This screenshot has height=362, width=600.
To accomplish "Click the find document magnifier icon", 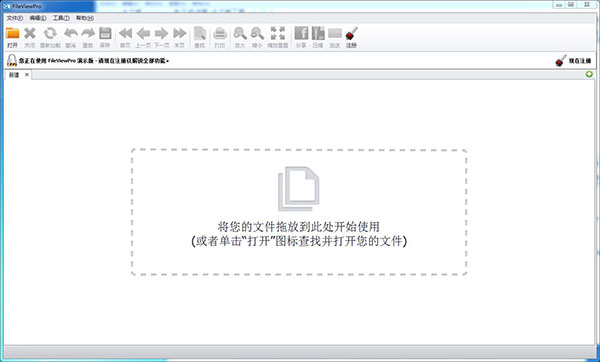I will (x=200, y=33).
